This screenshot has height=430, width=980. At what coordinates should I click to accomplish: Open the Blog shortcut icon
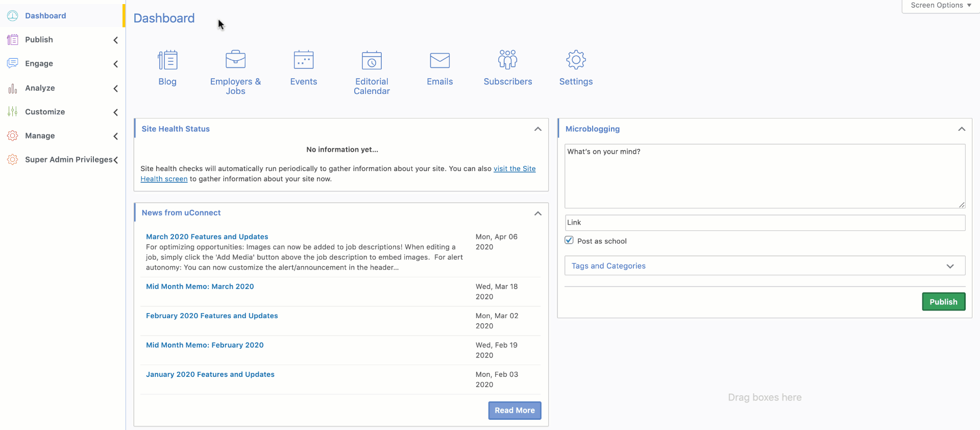[167, 60]
